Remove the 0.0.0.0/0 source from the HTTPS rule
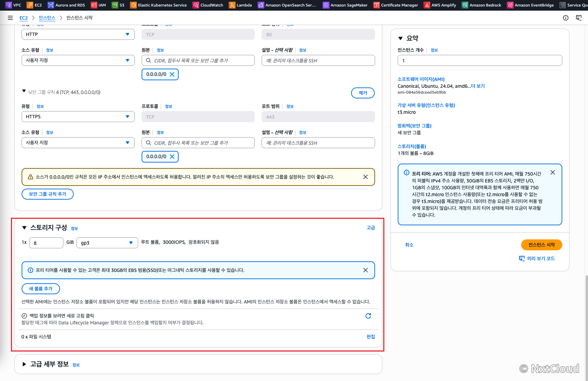The height and width of the screenshot is (381, 588). pos(172,157)
